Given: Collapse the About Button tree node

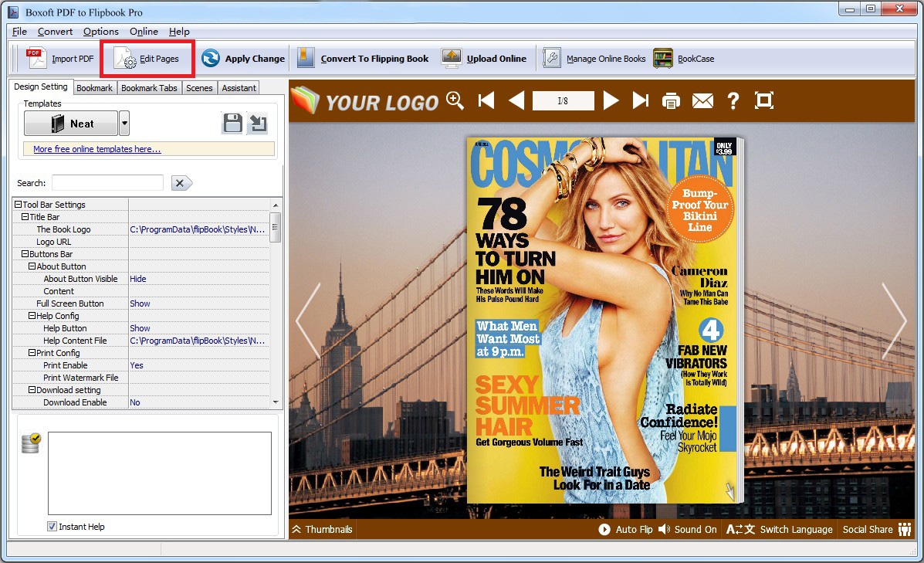Looking at the screenshot, I should pos(32,266).
